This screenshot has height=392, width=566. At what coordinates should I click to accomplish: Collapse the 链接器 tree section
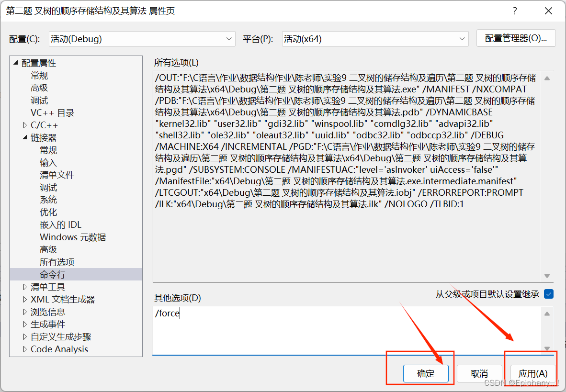(24, 137)
